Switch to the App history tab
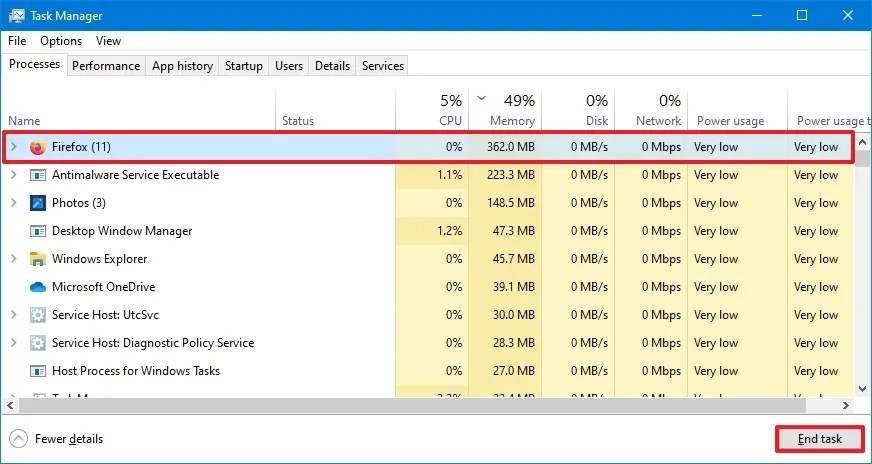Viewport: 872px width, 464px height. pyautogui.click(x=182, y=66)
